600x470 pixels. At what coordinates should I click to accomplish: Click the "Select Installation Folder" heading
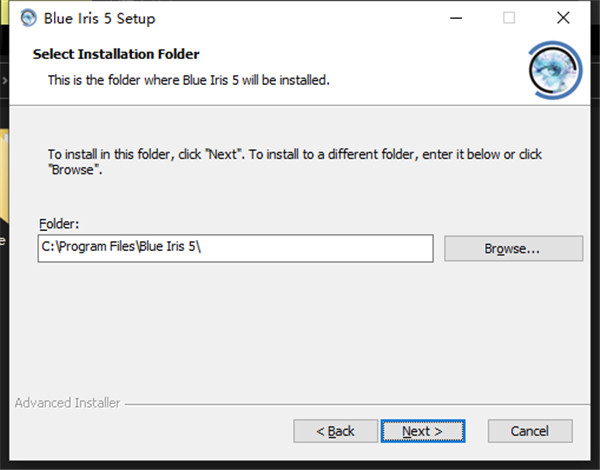pyautogui.click(x=116, y=54)
